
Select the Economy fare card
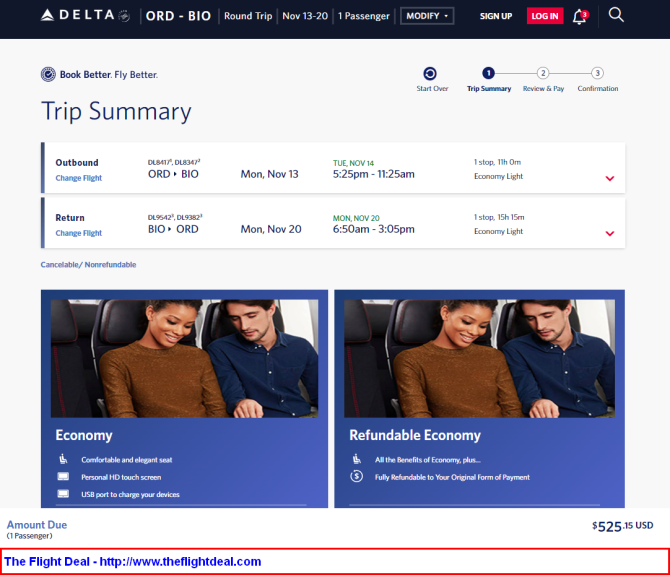184,400
